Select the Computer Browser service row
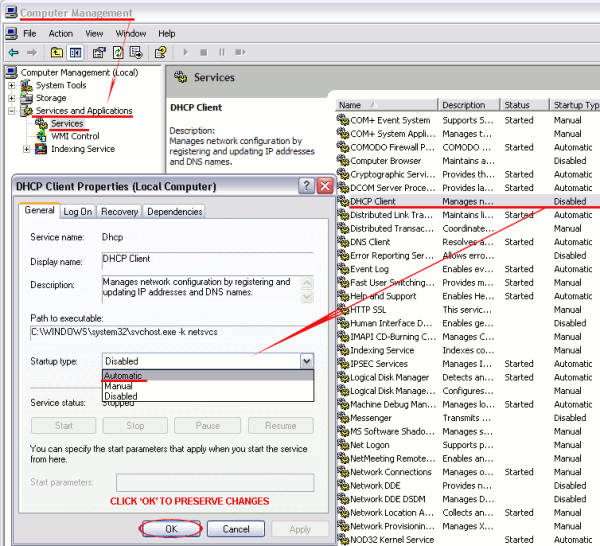 [x=468, y=161]
